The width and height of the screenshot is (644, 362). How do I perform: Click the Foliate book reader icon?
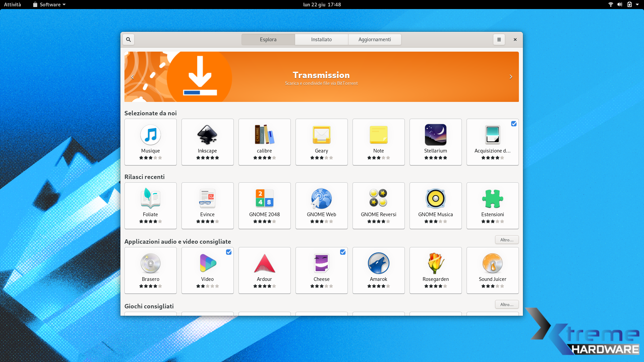pos(150,198)
